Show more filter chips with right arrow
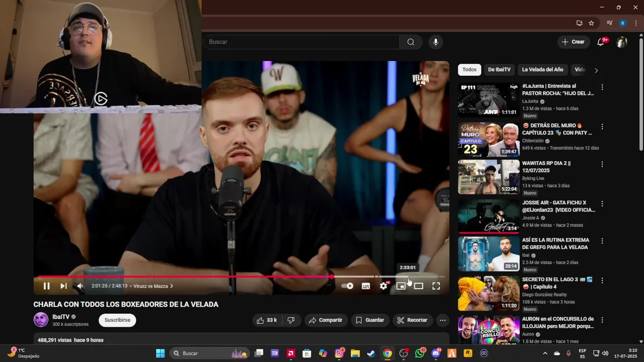The height and width of the screenshot is (362, 644). (596, 70)
